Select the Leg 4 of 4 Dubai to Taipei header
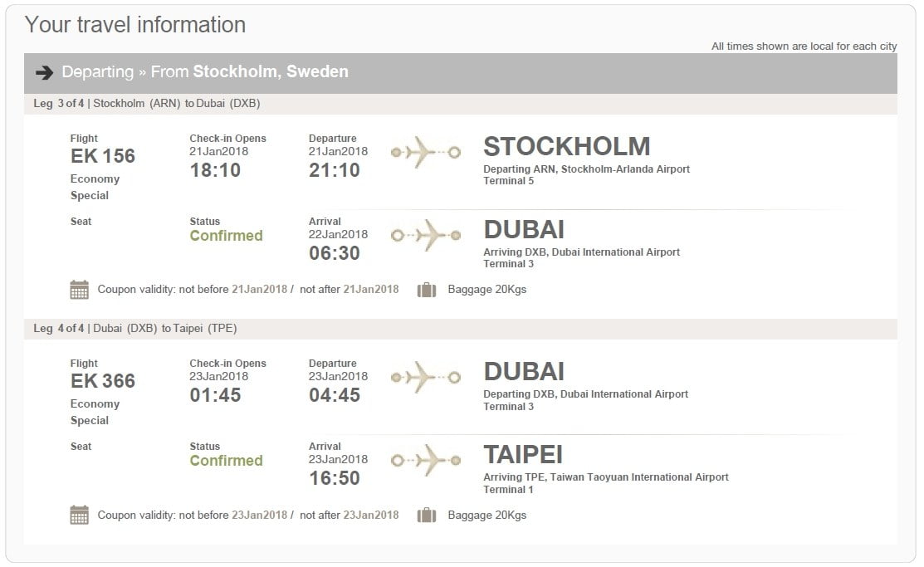Screen dimensions: 924x567 460,329
